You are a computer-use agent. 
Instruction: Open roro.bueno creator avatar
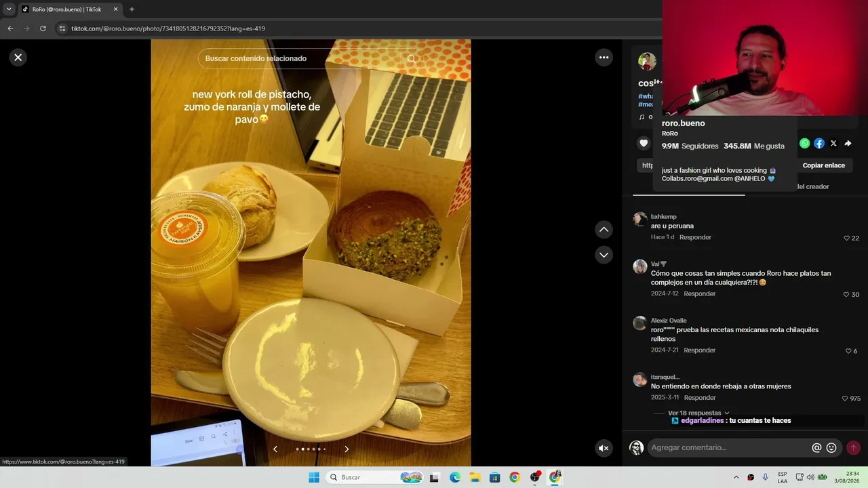coord(647,62)
